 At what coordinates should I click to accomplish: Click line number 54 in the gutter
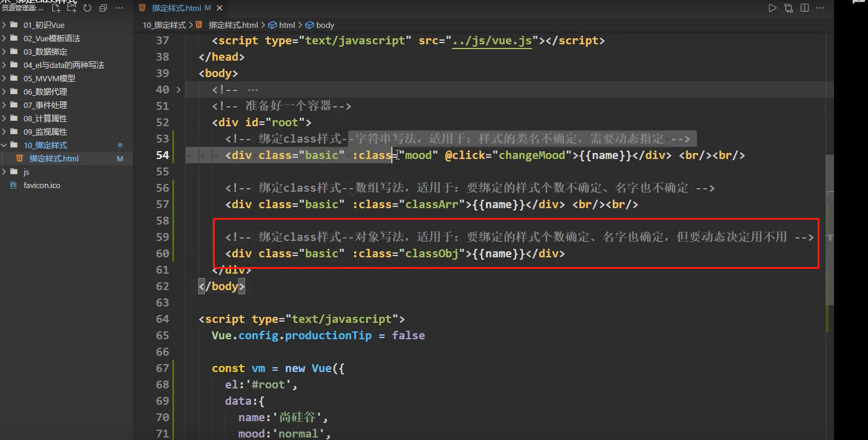162,155
